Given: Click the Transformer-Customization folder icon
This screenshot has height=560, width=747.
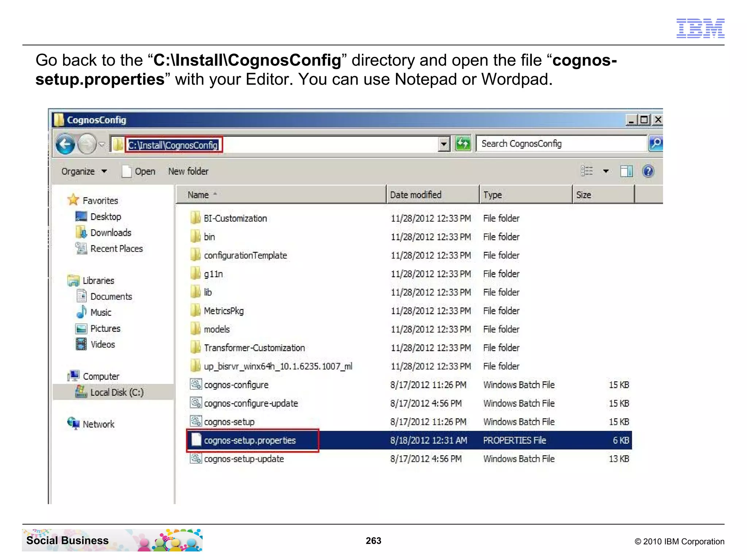Looking at the screenshot, I should click(x=196, y=347).
